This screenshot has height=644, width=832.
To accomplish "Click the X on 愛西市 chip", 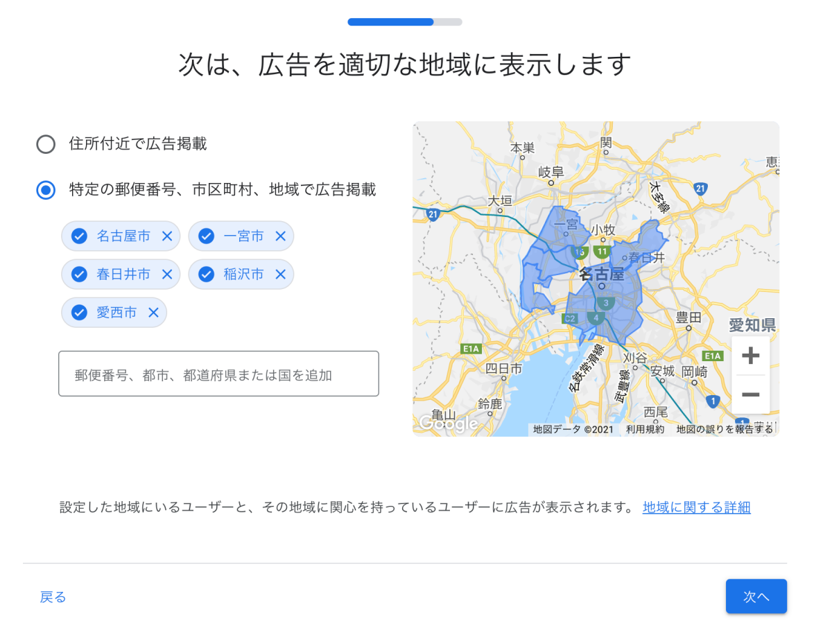I will [x=153, y=313].
